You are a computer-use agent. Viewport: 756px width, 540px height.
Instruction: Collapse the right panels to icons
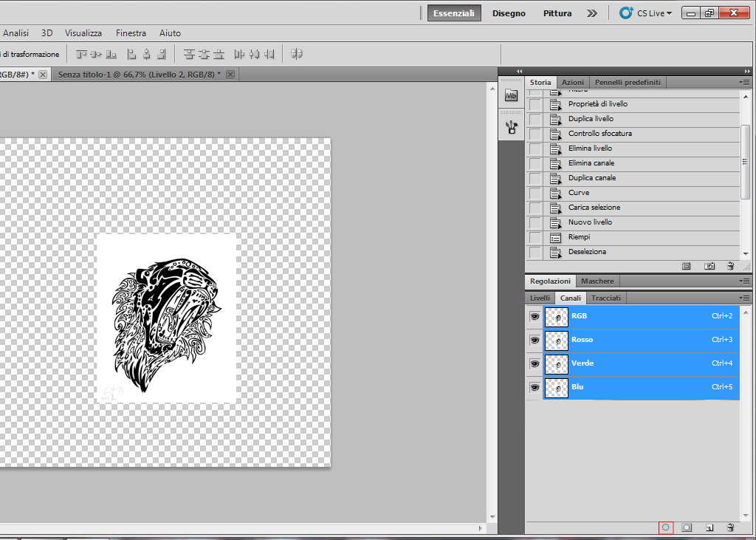pos(747,71)
